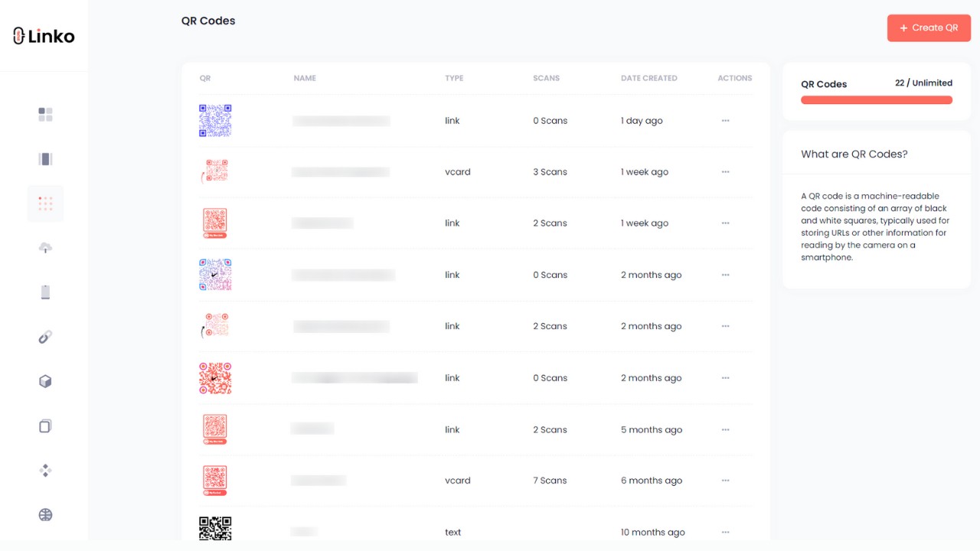980x551 pixels.
Task: Click the '10 months ago' date cell
Action: pyautogui.click(x=653, y=532)
